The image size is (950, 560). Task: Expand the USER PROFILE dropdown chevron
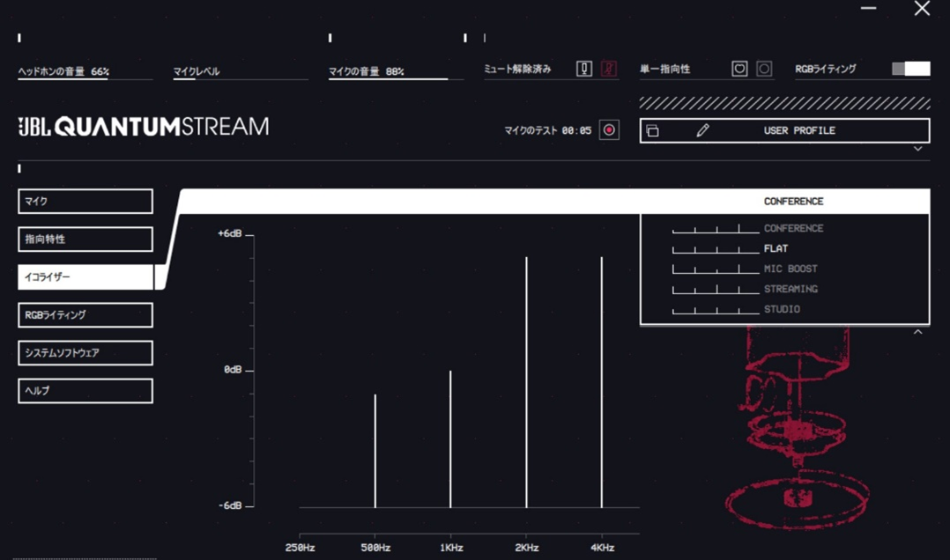point(918,148)
